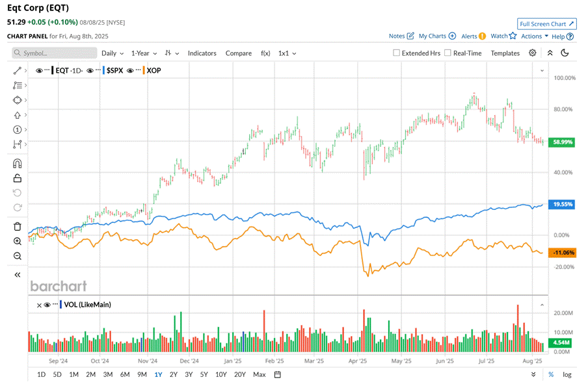588x388 pixels.
Task: Select the numbered circle annotation tool
Action: click(x=18, y=129)
